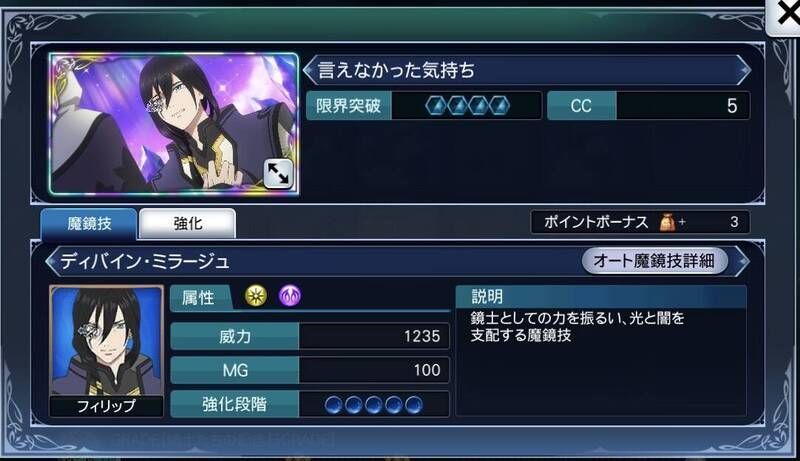Screen dimensions: 800x461
Task: Show previous skill via left arrow
Action: [52, 262]
